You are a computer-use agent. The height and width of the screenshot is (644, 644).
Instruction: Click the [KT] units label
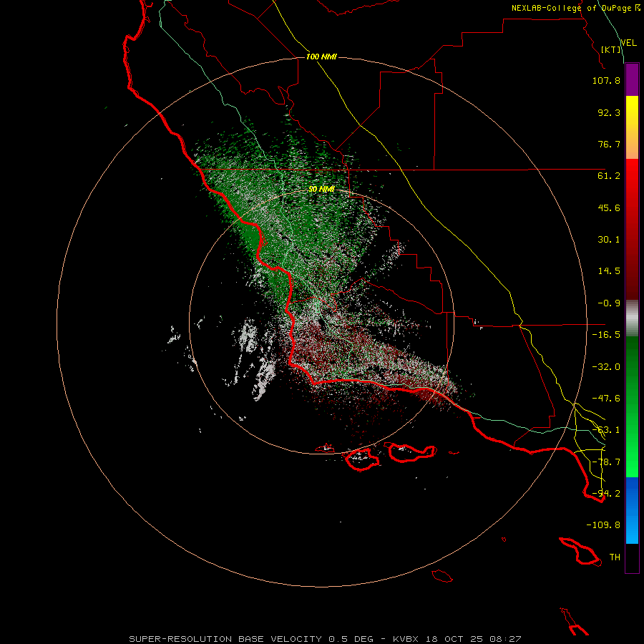(611, 49)
